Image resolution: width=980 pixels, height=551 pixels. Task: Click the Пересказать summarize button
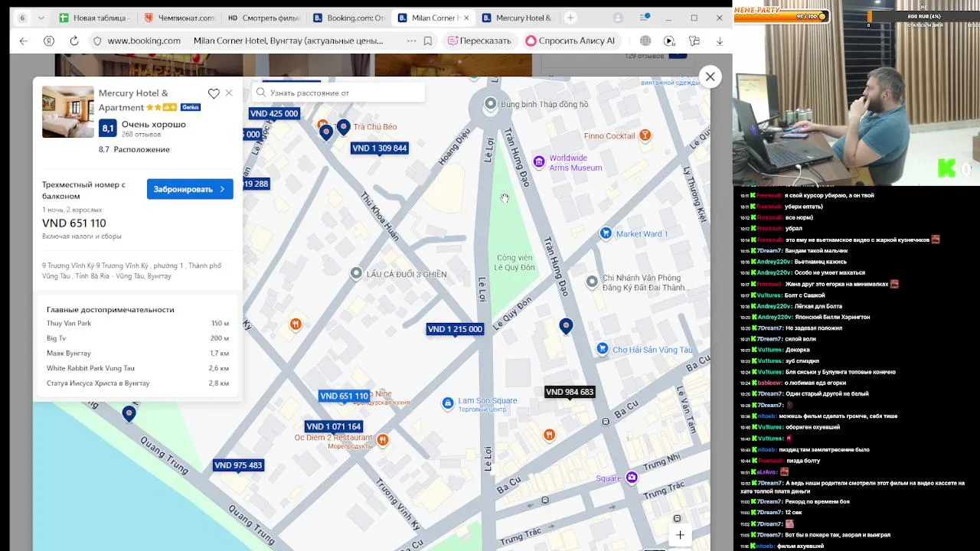pos(480,41)
